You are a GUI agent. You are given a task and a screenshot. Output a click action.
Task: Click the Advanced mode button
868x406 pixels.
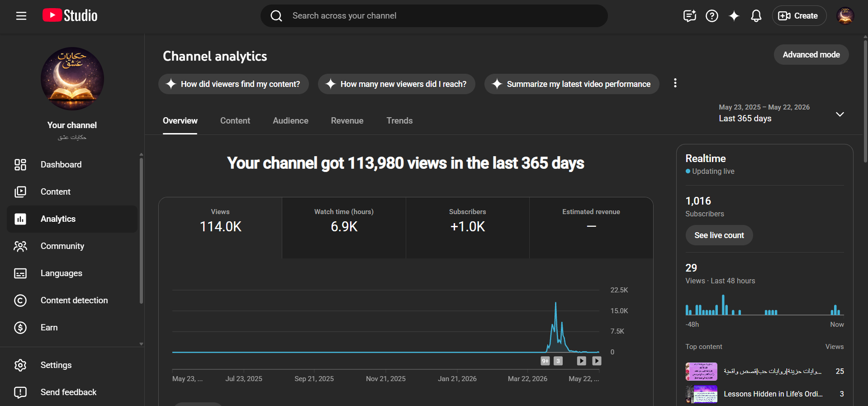coord(811,55)
